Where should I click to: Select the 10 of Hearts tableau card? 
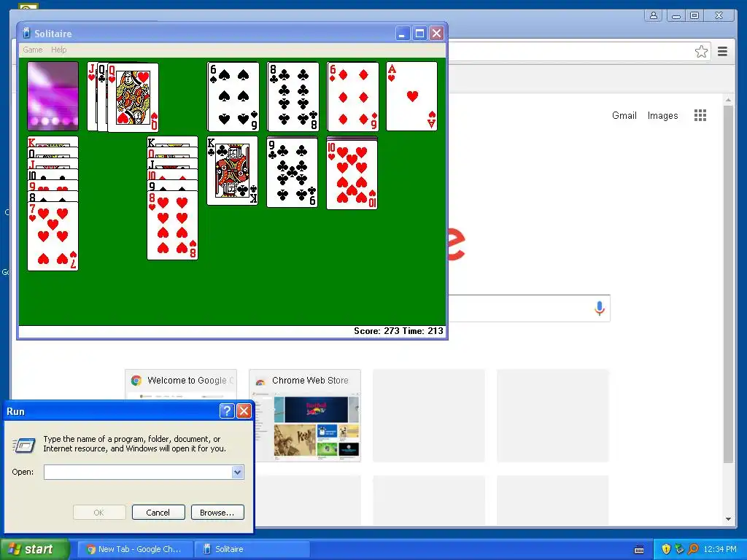point(352,175)
